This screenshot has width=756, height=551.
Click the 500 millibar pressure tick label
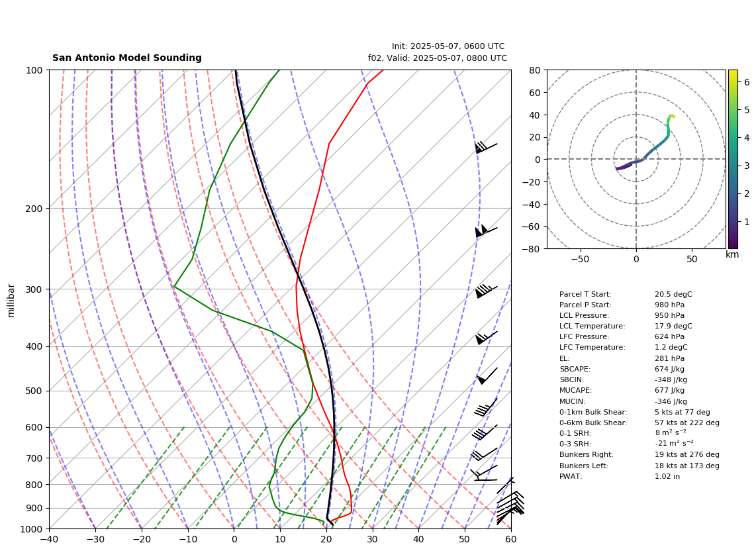click(34, 391)
